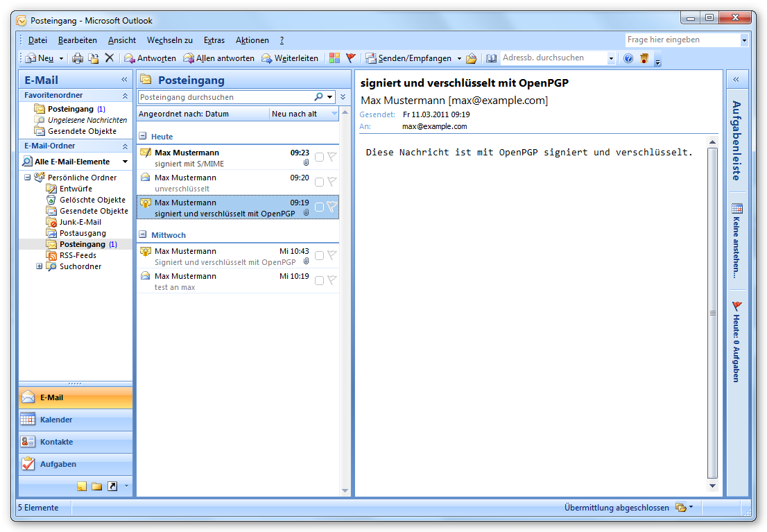
Task: Open the Address Book icon
Action: pyautogui.click(x=492, y=58)
